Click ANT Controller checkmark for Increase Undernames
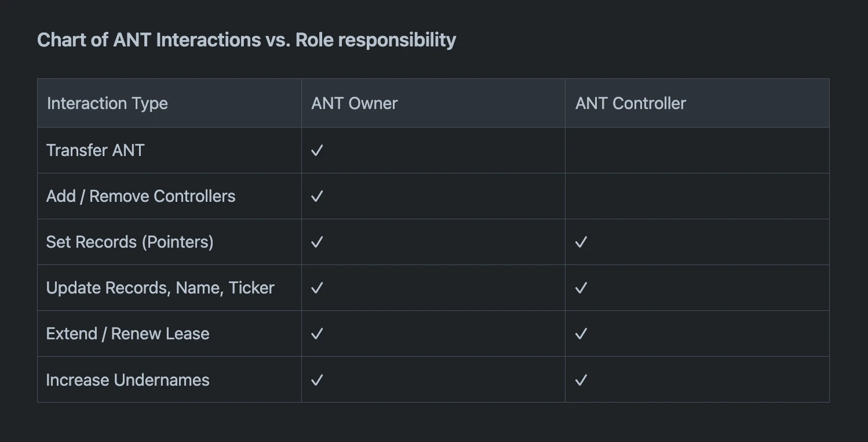868x442 pixels. (x=581, y=381)
